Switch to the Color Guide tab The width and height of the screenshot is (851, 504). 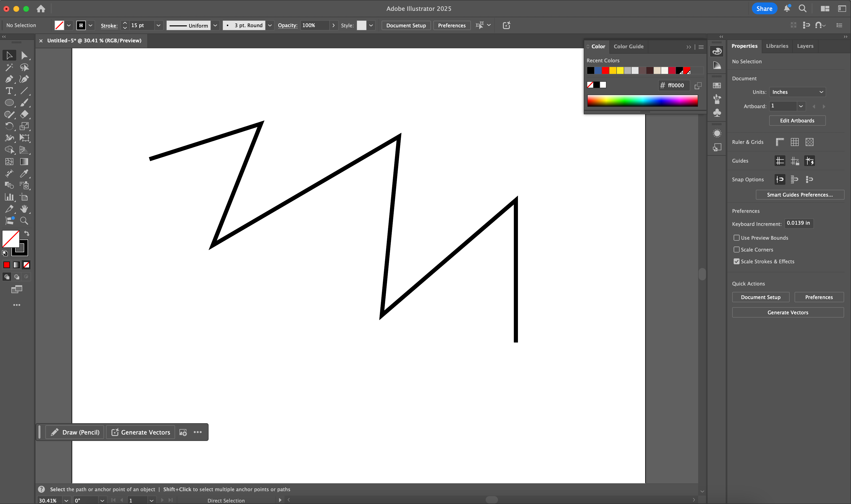pos(628,46)
